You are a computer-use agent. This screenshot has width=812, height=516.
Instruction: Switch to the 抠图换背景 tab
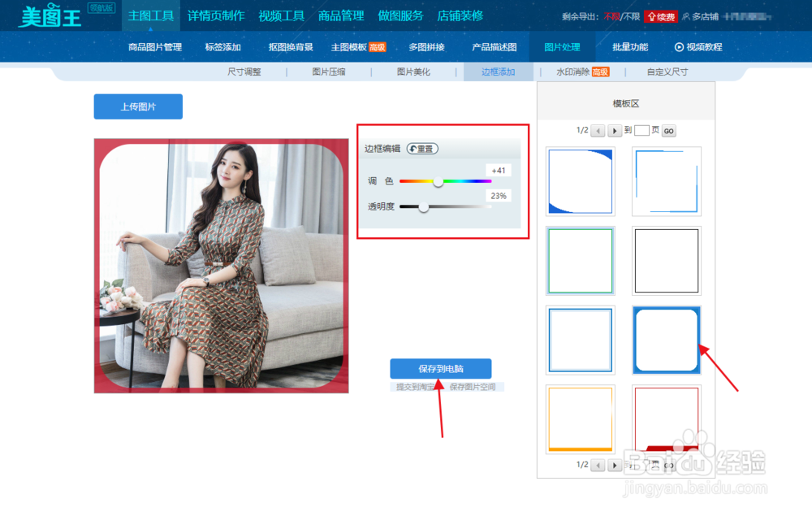(x=292, y=46)
